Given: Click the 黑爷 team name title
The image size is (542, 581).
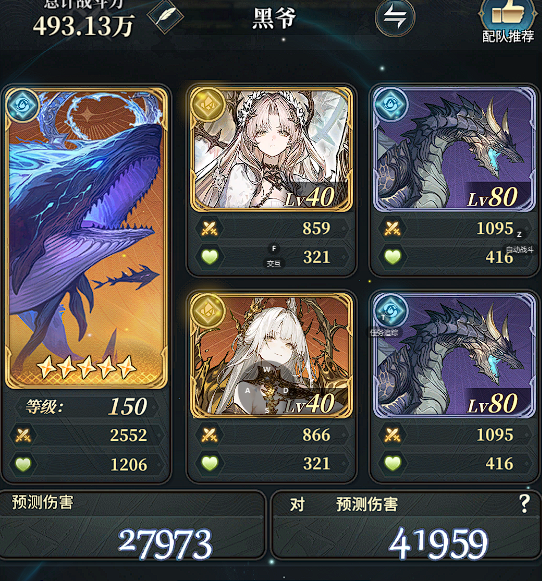Looking at the screenshot, I should [275, 18].
